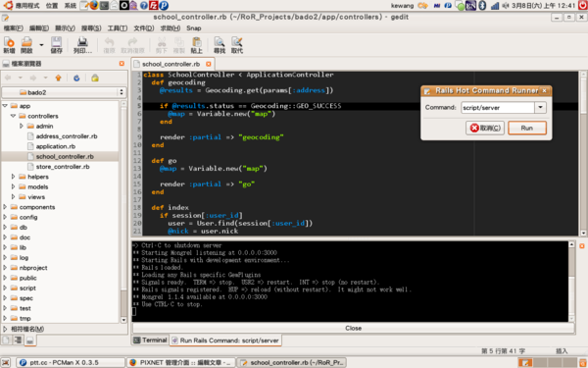The height and width of the screenshot is (368, 588).
Task: Open the 檔案(F) menu
Action: pos(13,28)
